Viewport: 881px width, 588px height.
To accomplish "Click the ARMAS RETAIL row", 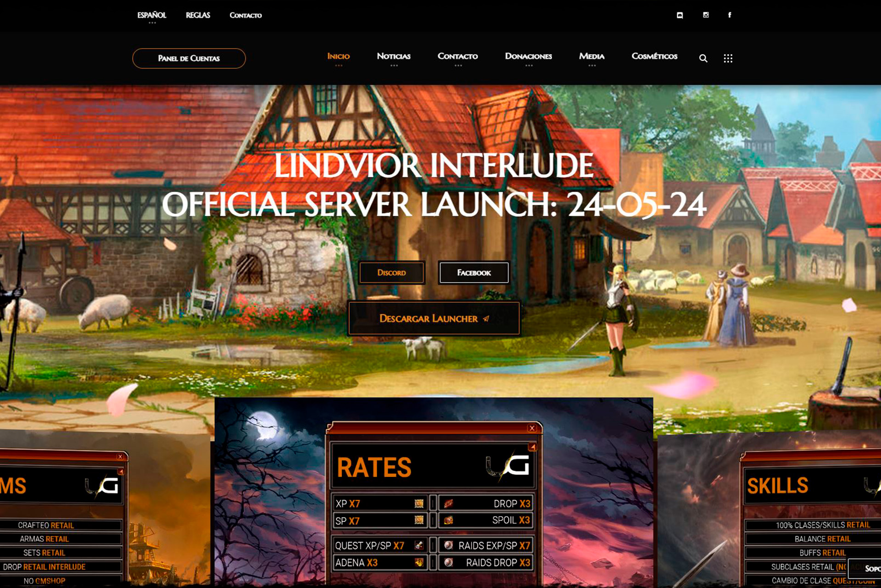I will point(61,539).
